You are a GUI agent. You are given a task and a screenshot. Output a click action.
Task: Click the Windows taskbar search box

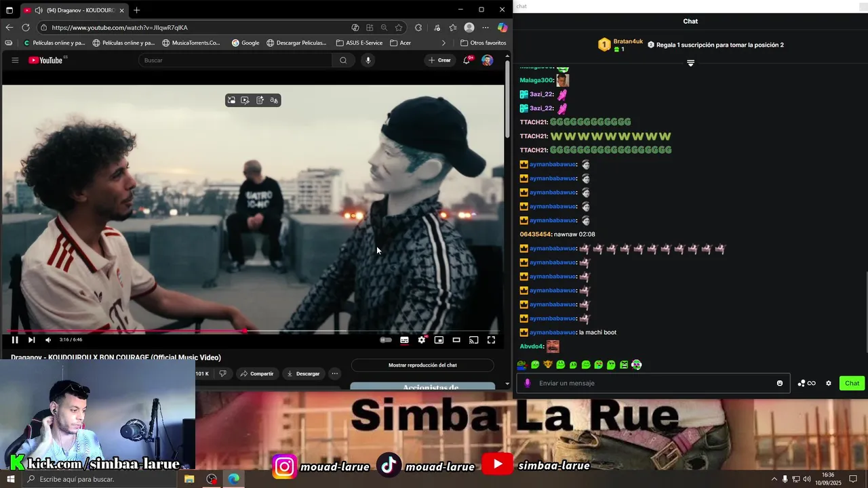tap(101, 479)
